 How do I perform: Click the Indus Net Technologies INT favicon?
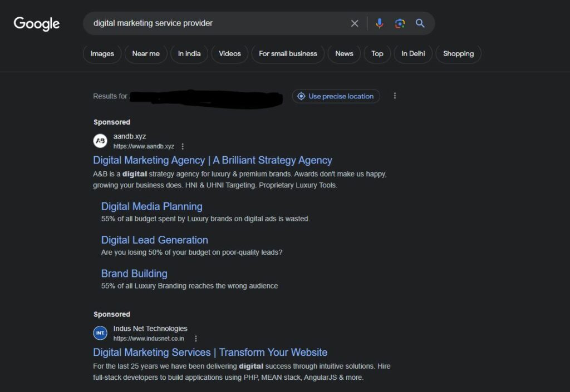[x=100, y=333]
